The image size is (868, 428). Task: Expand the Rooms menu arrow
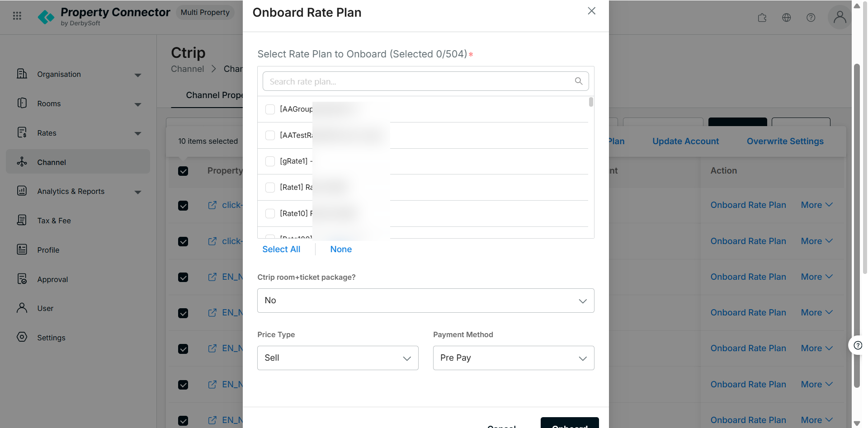[138, 104]
